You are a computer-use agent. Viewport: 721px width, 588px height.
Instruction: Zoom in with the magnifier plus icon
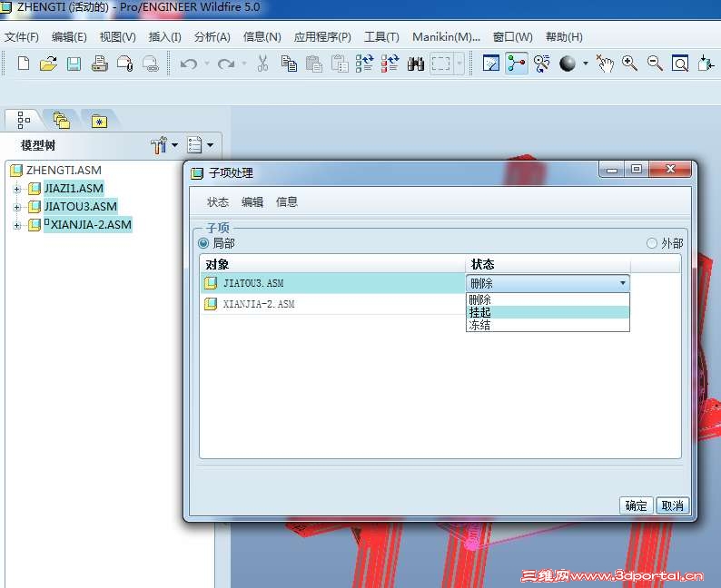629,64
